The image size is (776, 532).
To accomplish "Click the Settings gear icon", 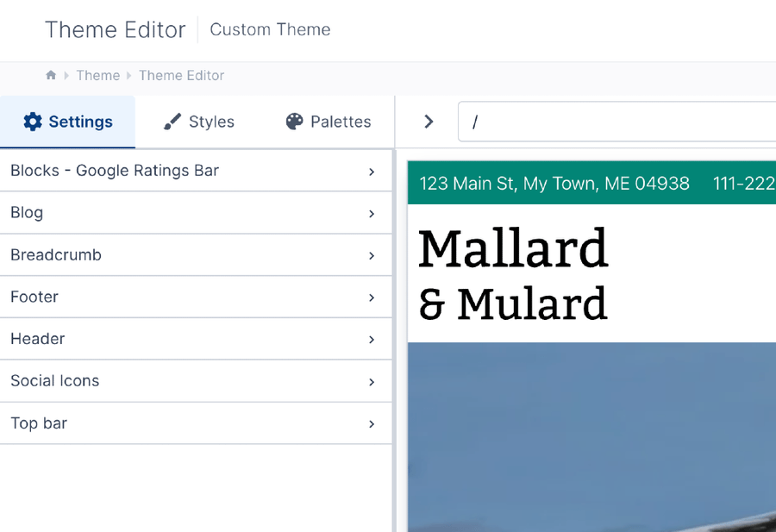I will [x=32, y=122].
